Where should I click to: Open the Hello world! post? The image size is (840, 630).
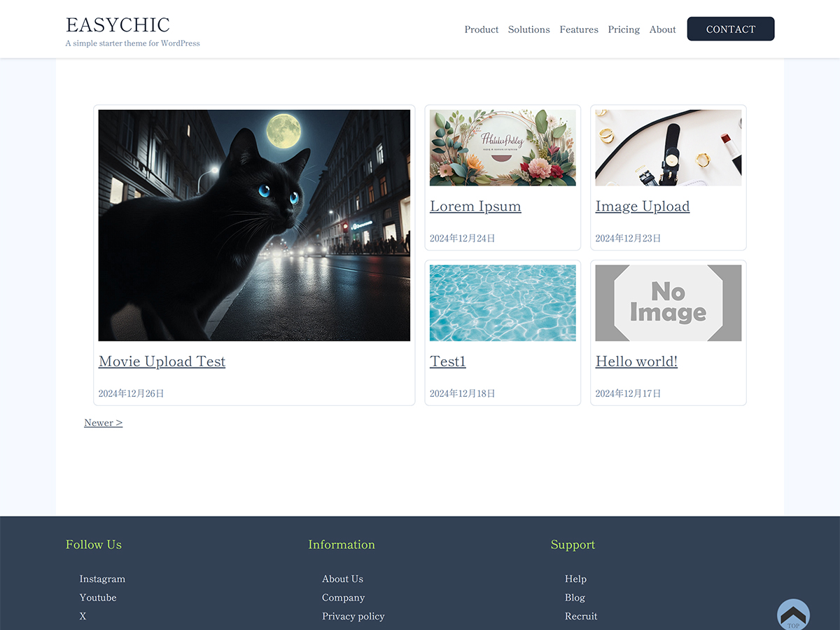[x=636, y=361]
